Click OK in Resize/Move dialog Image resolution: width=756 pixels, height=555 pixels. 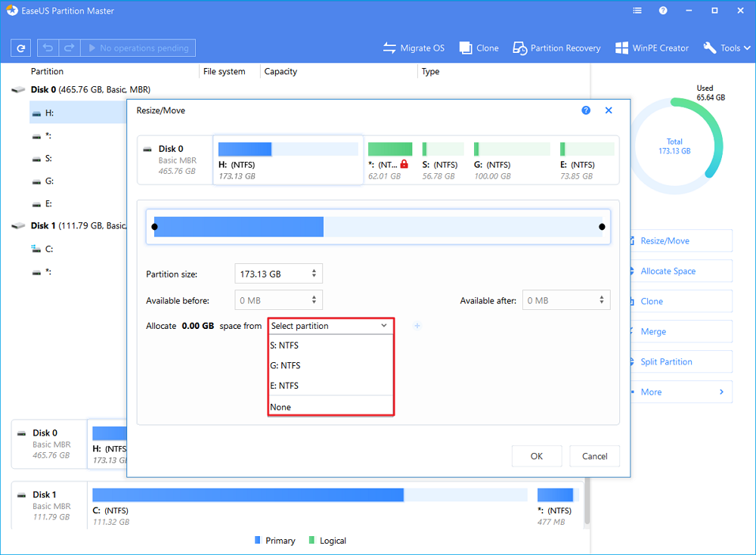click(537, 456)
